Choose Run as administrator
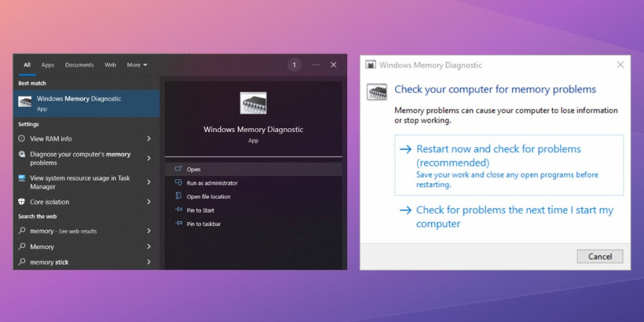644x322 pixels. coord(253,183)
